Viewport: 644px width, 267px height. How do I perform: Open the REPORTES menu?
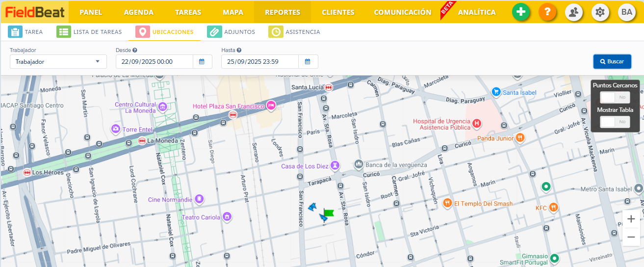pyautogui.click(x=283, y=12)
